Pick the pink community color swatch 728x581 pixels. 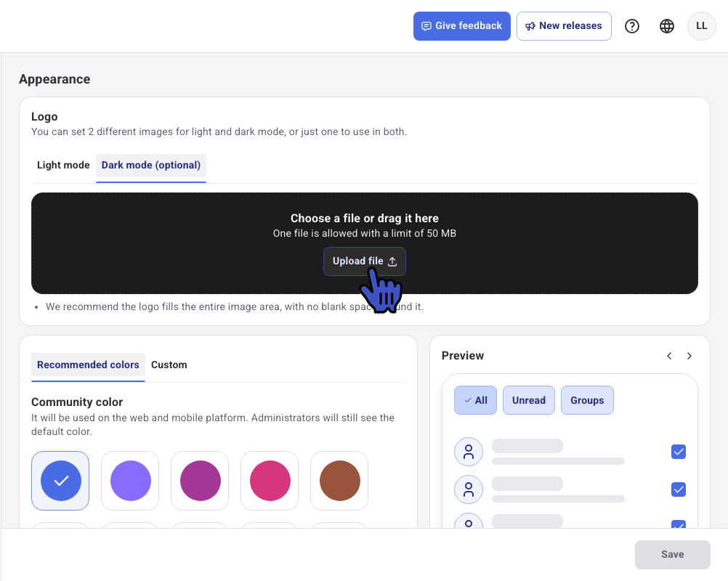tap(270, 480)
